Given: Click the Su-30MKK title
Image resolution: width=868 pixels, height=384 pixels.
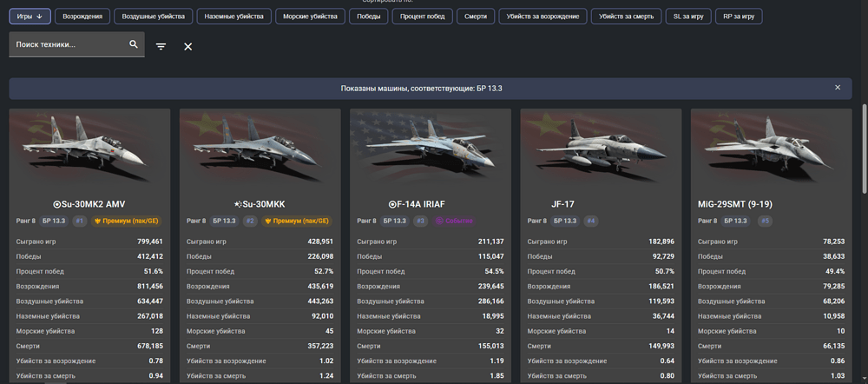Looking at the screenshot, I should (260, 204).
